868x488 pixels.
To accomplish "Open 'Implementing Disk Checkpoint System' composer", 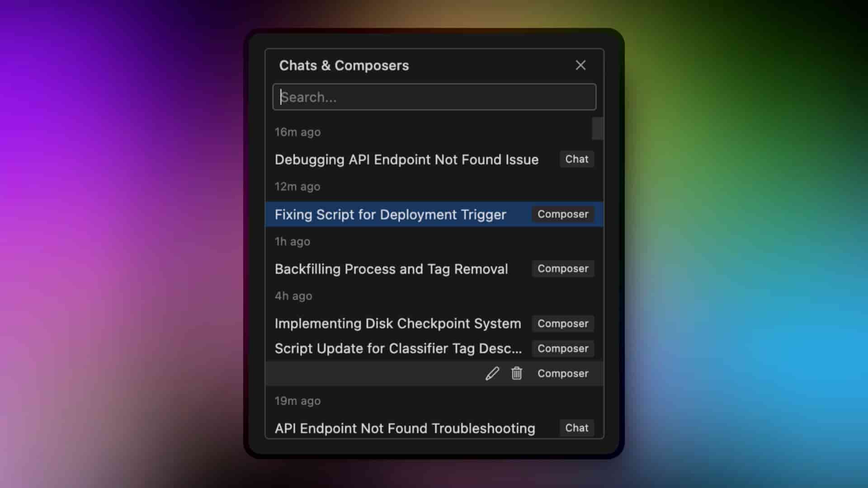I will click(x=398, y=324).
